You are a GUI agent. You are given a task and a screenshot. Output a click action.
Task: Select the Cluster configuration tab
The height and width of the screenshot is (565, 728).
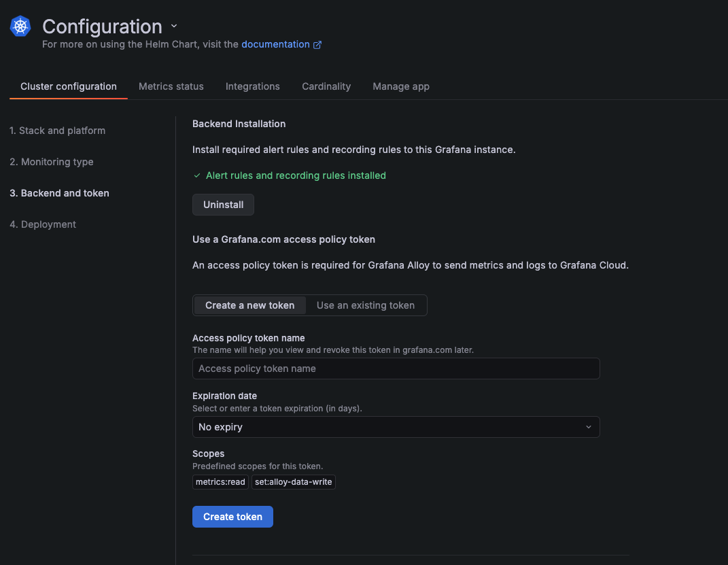tap(69, 86)
